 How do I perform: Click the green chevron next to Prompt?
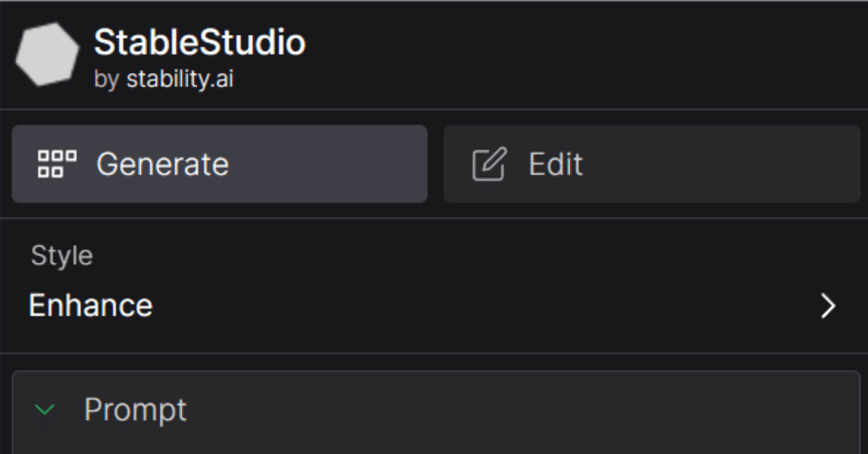pyautogui.click(x=45, y=409)
